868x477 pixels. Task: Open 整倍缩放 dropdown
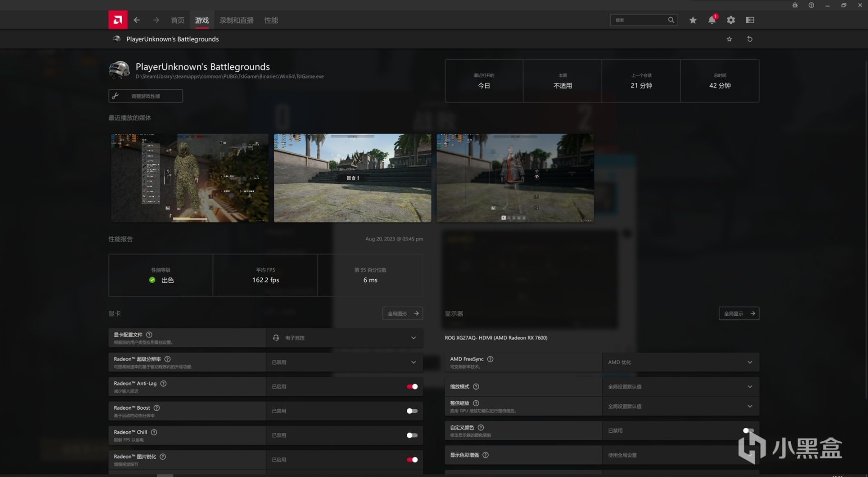coord(681,406)
